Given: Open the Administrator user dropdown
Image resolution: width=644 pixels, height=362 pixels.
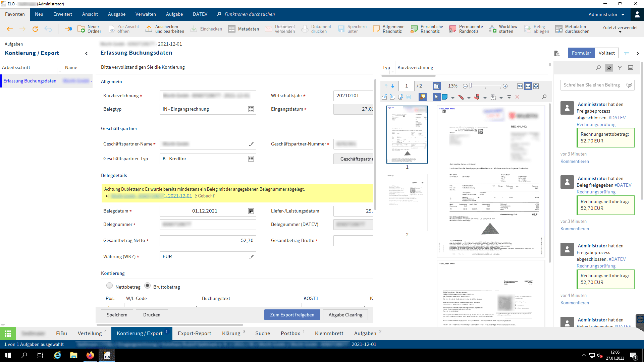Looking at the screenshot, I should click(x=606, y=14).
